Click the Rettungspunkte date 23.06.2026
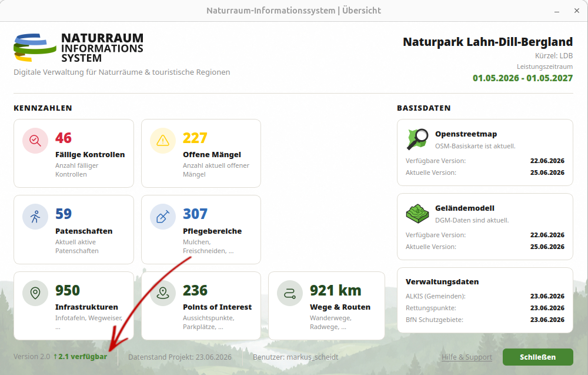This screenshot has height=375, width=588. pyautogui.click(x=547, y=308)
